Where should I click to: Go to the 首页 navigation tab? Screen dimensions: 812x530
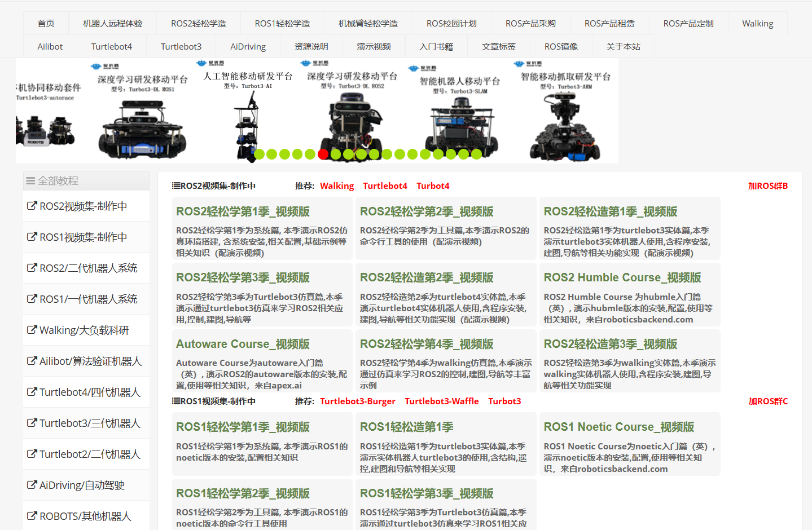point(46,24)
